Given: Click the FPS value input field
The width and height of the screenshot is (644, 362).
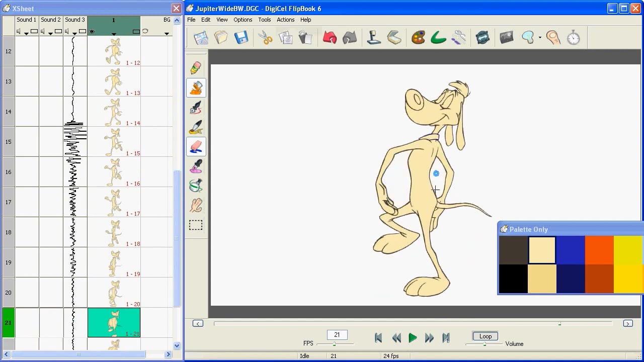Looking at the screenshot, I should [337, 335].
